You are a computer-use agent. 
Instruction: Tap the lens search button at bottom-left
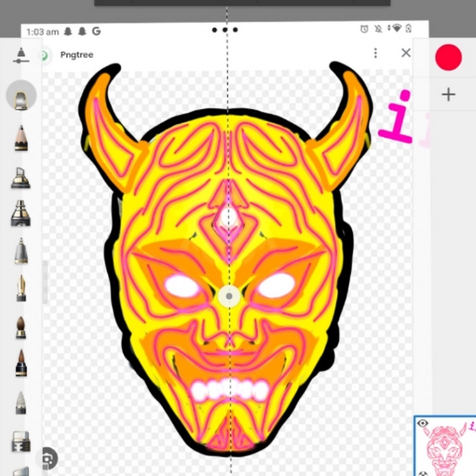tap(48, 458)
